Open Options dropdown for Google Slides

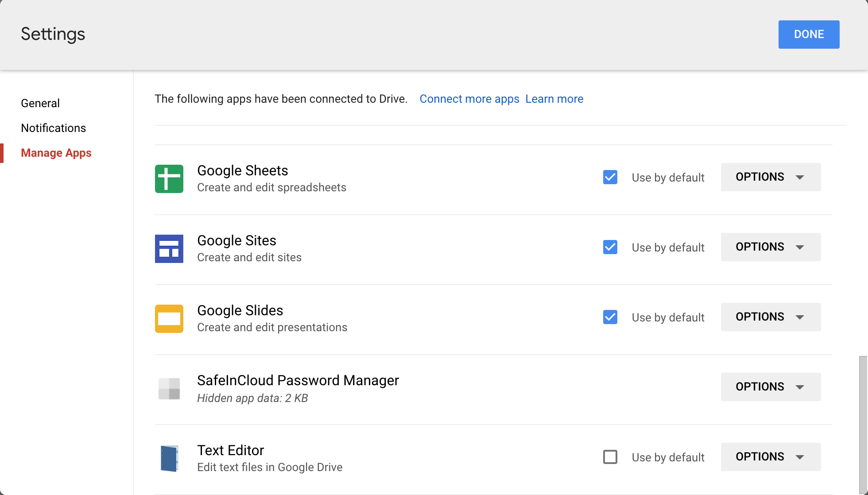[770, 317]
